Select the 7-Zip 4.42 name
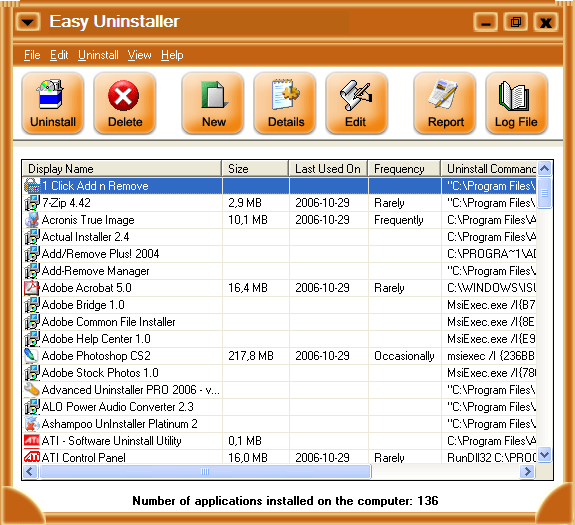Image resolution: width=575 pixels, height=525 pixels. 66,203
